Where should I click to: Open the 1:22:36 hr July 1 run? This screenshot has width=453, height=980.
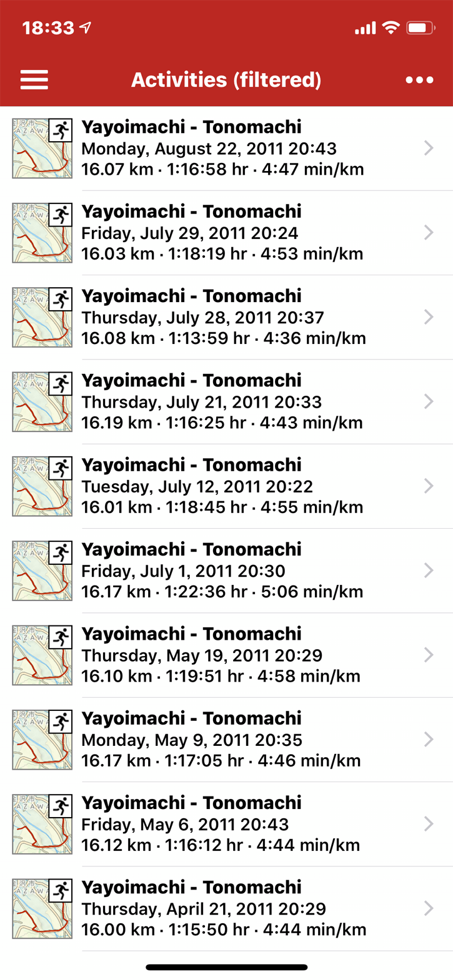222,592
